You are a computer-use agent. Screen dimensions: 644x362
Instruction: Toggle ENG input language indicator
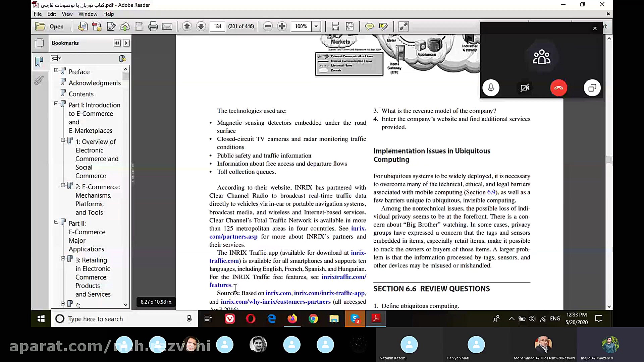click(x=555, y=319)
